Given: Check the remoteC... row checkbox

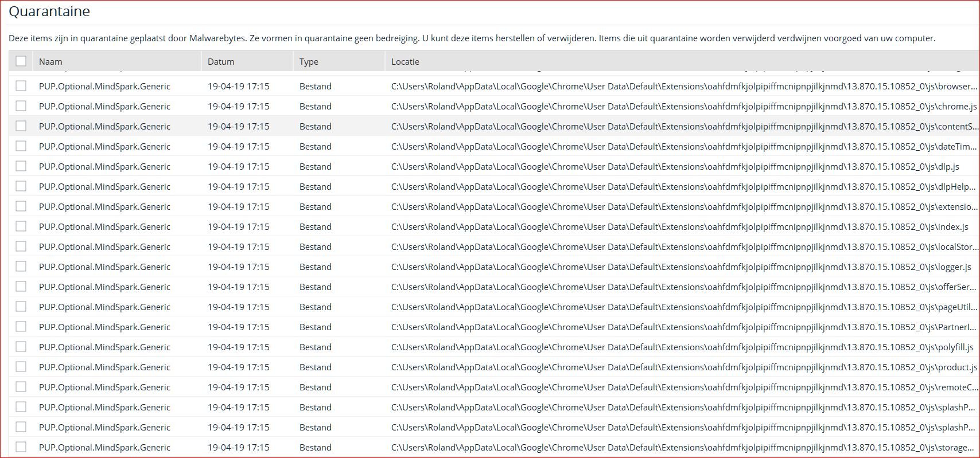Looking at the screenshot, I should point(21,386).
